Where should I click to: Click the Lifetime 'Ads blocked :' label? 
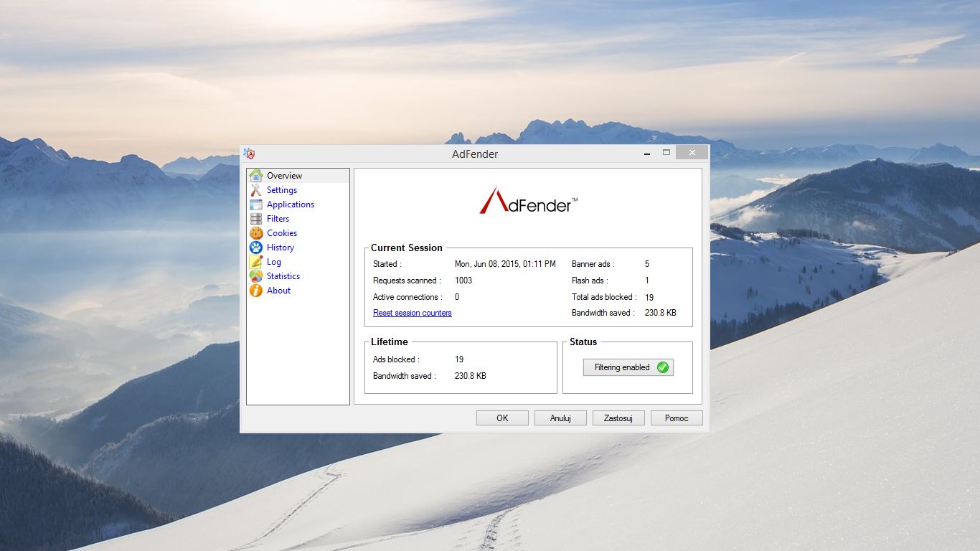pos(396,359)
